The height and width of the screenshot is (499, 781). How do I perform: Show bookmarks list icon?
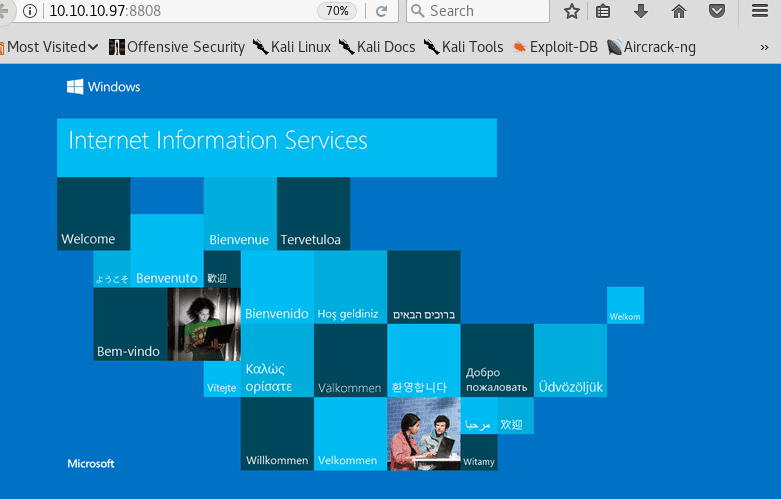603,11
